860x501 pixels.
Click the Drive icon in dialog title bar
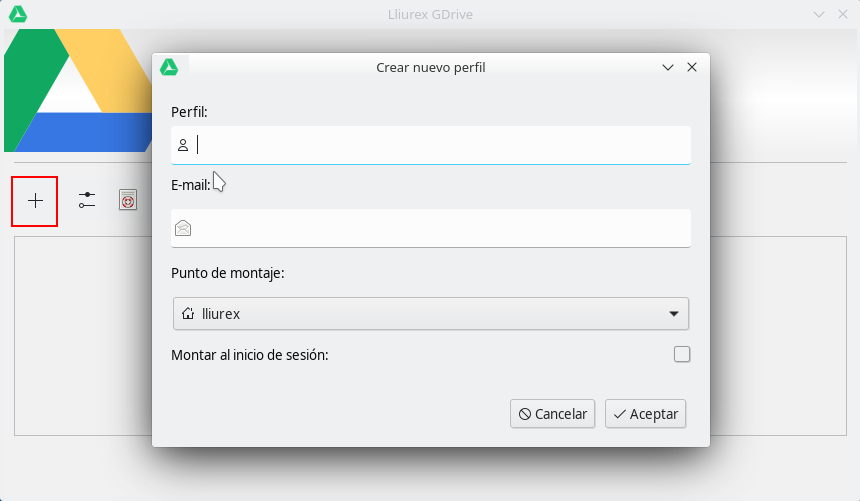[170, 67]
